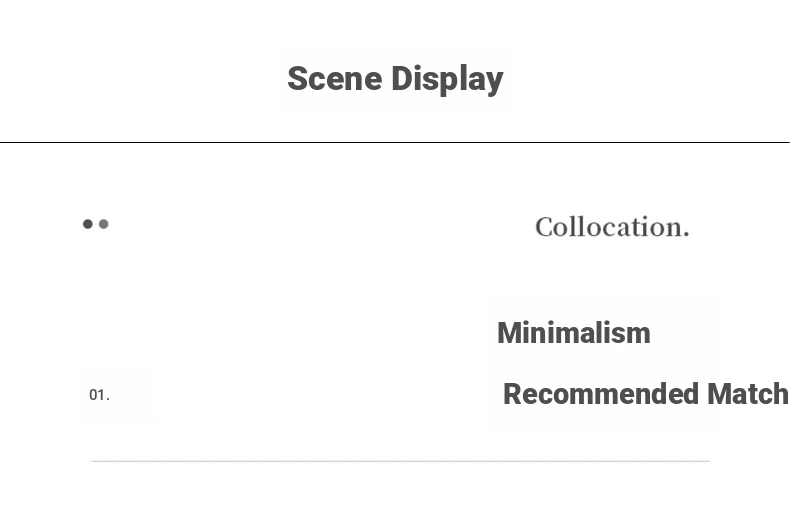Screen dimensions: 790x513
Task: Click the Recommended Match title
Action: [x=646, y=394]
